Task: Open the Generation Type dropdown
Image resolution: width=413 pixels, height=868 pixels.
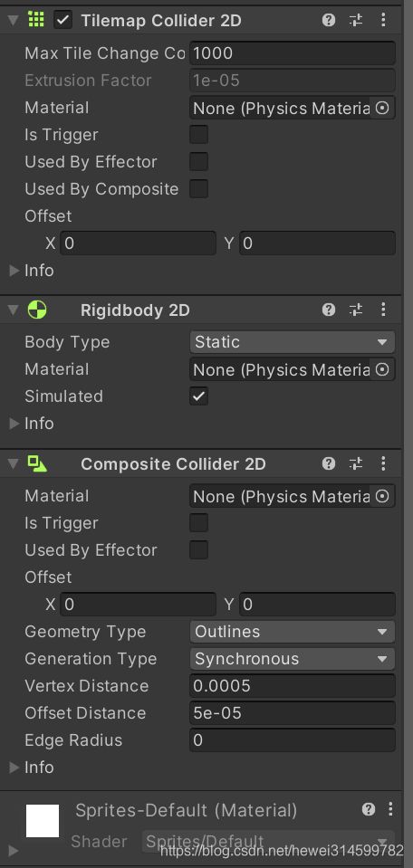Action: [293, 659]
